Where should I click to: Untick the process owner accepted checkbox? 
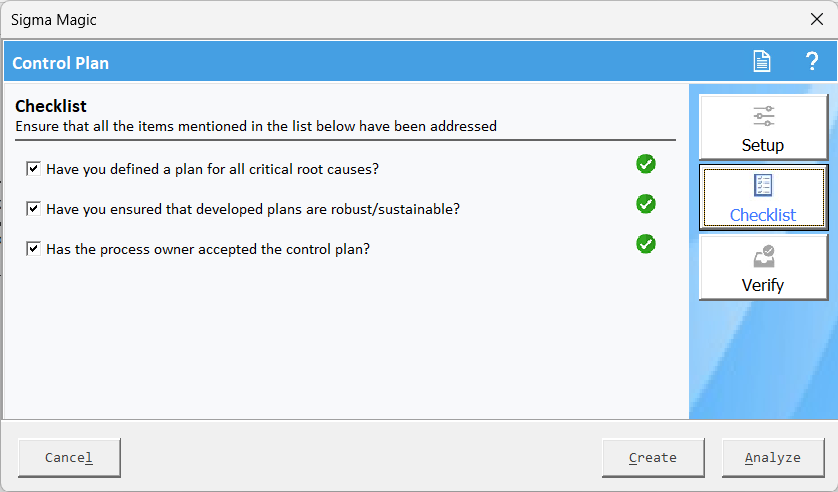click(33, 249)
